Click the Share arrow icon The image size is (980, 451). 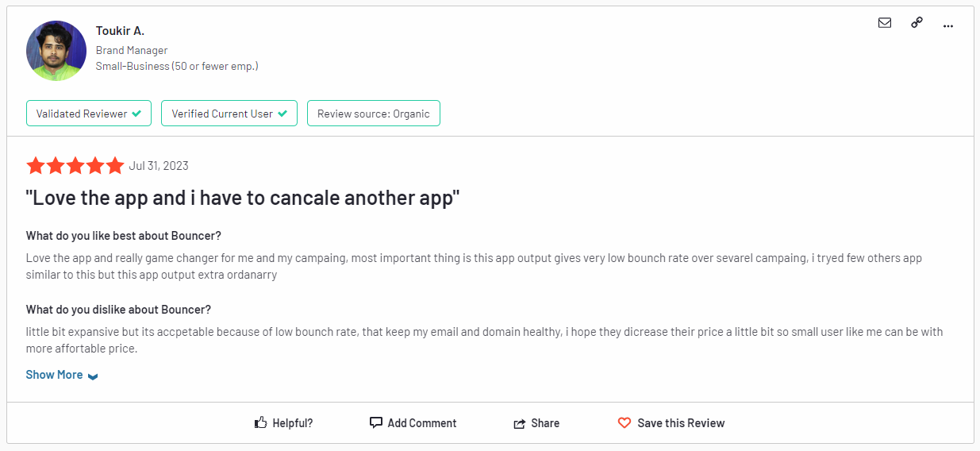(x=520, y=424)
